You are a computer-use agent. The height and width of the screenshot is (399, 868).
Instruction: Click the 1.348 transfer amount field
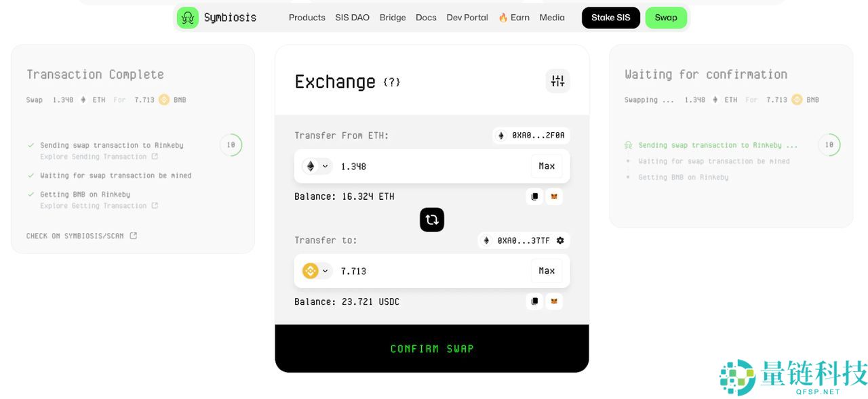[x=427, y=166]
